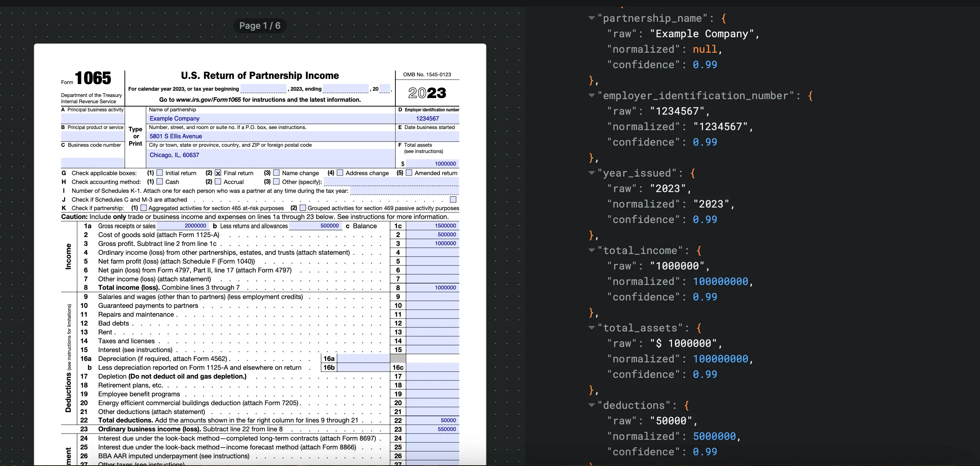Tick the Accrual accounting method box
The height and width of the screenshot is (466, 980).
[x=218, y=182]
